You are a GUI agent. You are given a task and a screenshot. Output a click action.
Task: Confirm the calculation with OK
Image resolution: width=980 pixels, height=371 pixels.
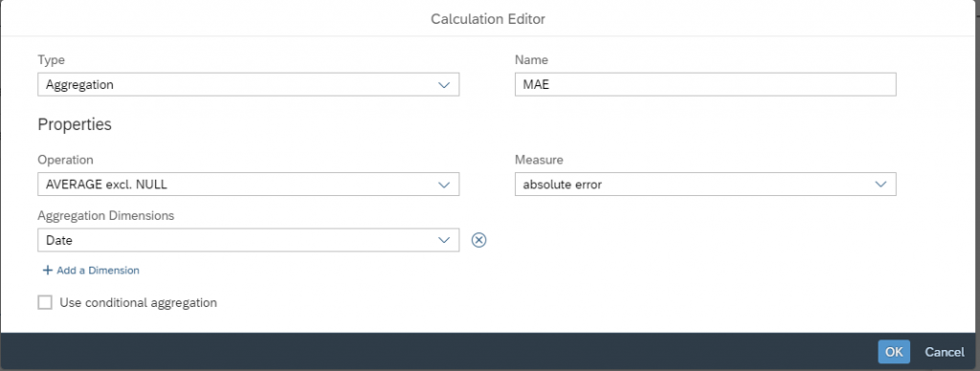(894, 352)
